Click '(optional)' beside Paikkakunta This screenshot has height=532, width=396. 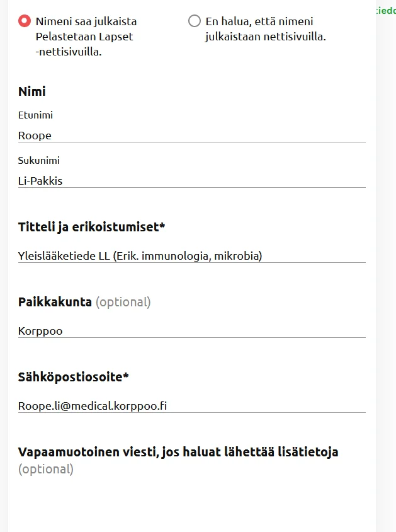tap(123, 302)
